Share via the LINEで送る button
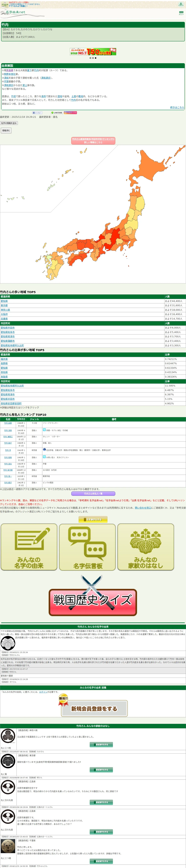This screenshot has height=868, width=186. point(57,113)
